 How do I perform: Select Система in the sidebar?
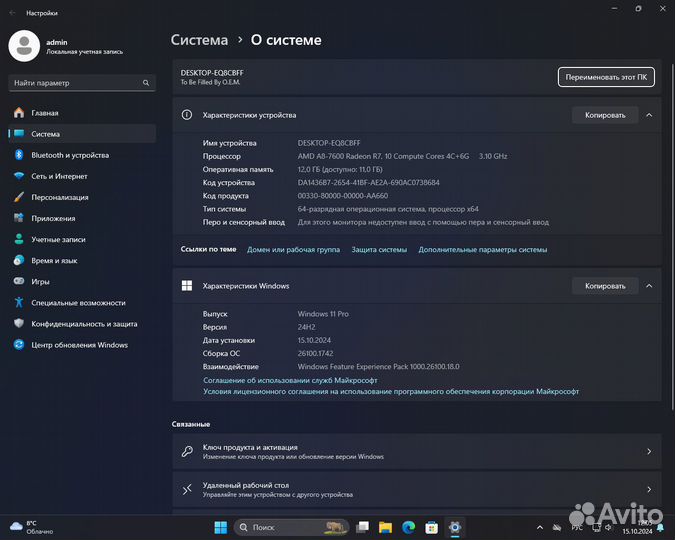[x=82, y=134]
